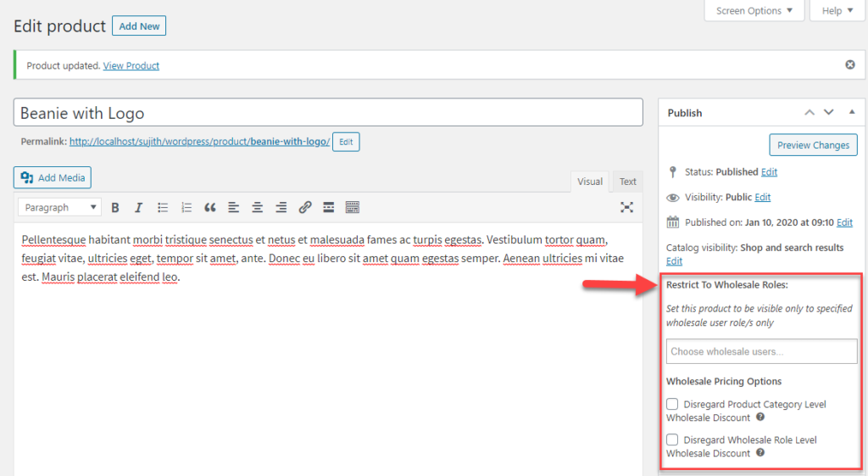
Task: Edit the Published on date
Action: click(x=845, y=222)
